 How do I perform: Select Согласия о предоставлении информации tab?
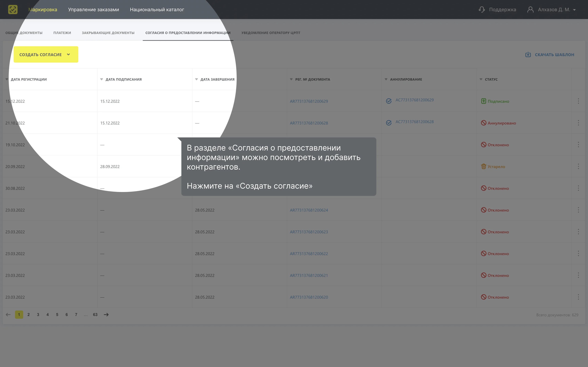(188, 33)
